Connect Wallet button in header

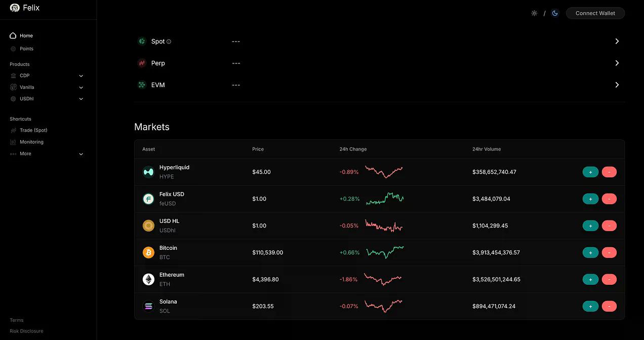tap(595, 13)
